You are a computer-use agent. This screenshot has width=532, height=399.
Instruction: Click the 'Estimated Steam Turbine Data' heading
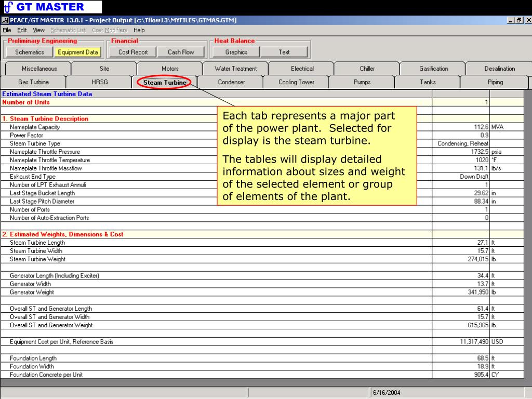click(47, 94)
